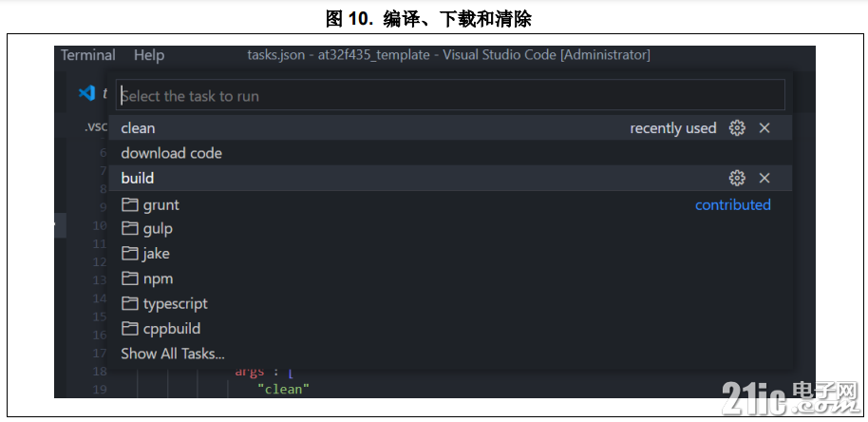Click the args key in the editor
This screenshot has height=422, width=868.
pyautogui.click(x=250, y=372)
